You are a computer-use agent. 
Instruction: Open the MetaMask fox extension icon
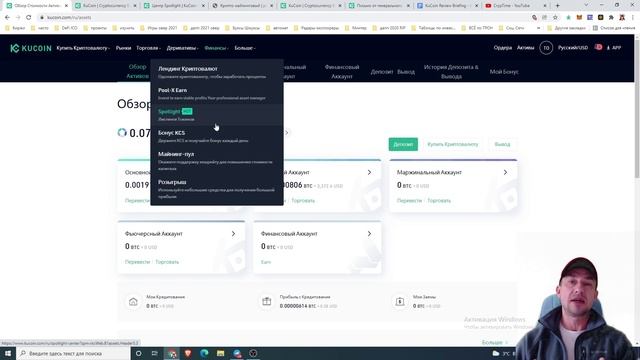click(x=579, y=18)
